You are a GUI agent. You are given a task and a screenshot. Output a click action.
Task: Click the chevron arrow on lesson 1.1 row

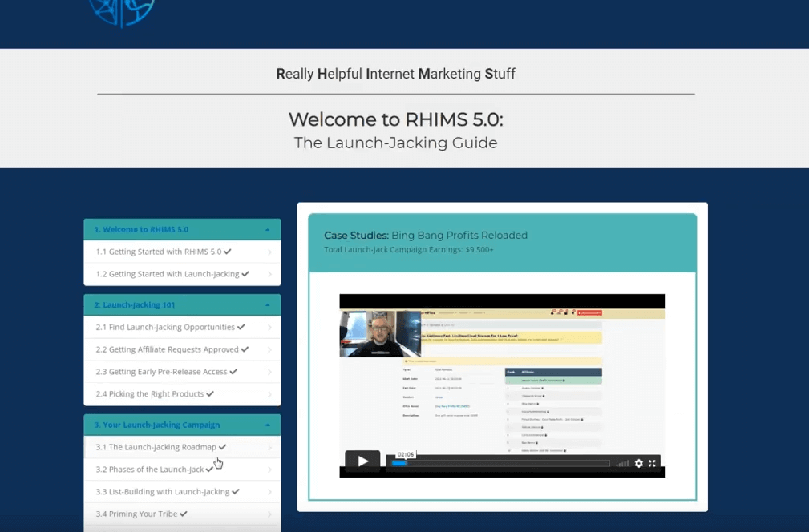(x=270, y=252)
